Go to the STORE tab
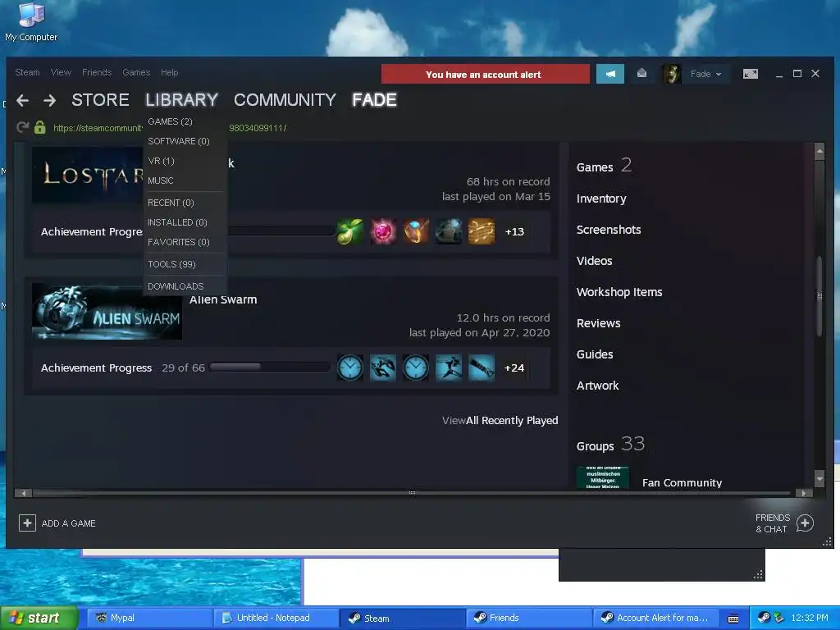Image resolution: width=840 pixels, height=630 pixels. point(100,99)
